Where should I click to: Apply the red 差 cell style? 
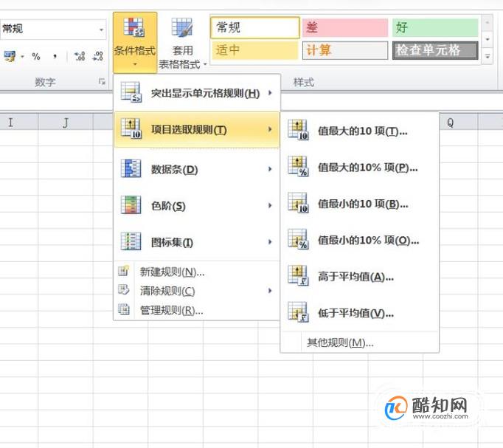(345, 27)
